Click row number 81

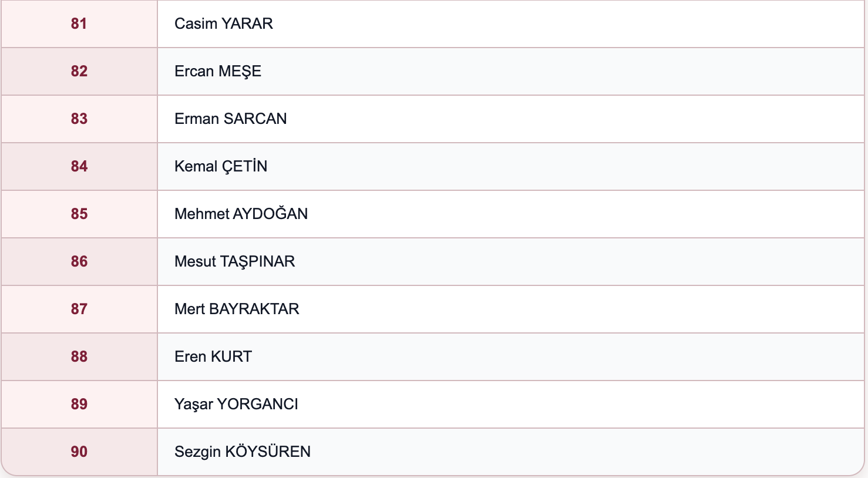coord(79,23)
